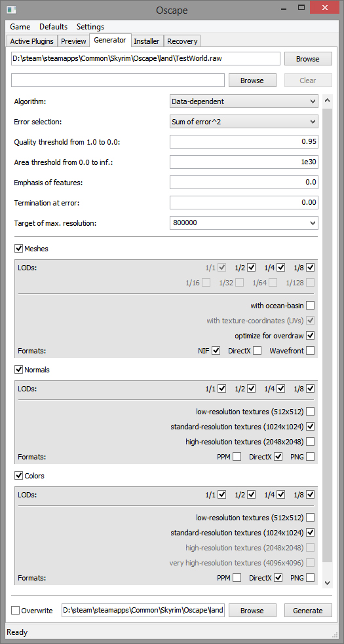The image size is (344, 644).
Task: Expand the Error selection dropdown
Action: coord(244,122)
